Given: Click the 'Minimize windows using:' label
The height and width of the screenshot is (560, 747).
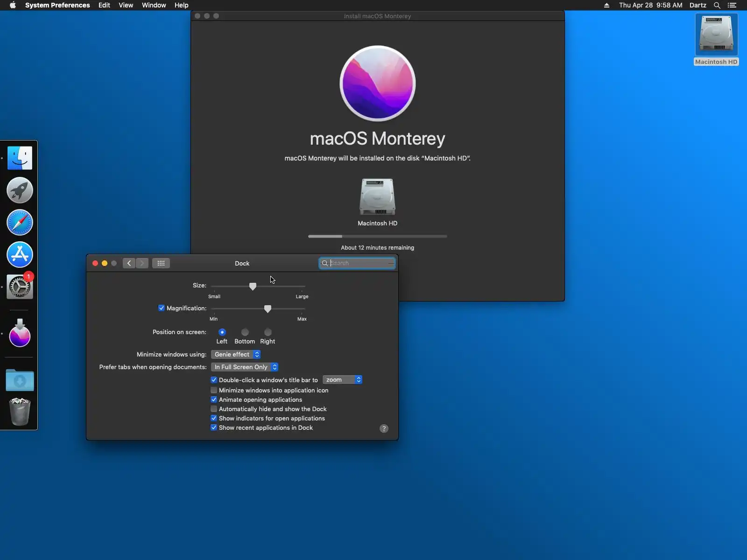Looking at the screenshot, I should point(171,355).
